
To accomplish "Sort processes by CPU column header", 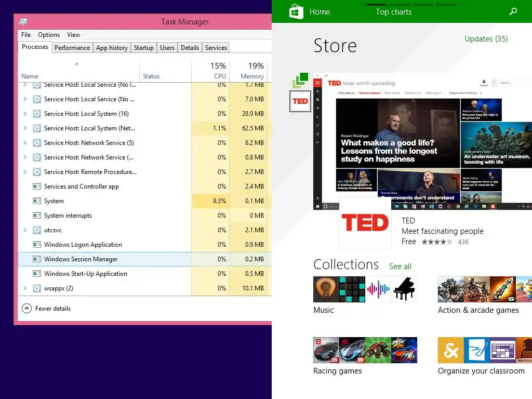I will pos(210,71).
